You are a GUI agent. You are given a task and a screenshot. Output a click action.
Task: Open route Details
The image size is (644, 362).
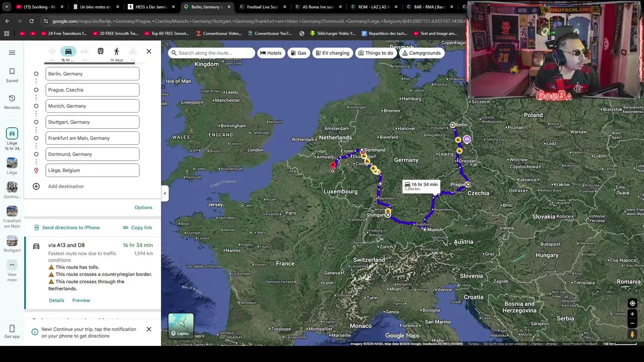point(56,301)
